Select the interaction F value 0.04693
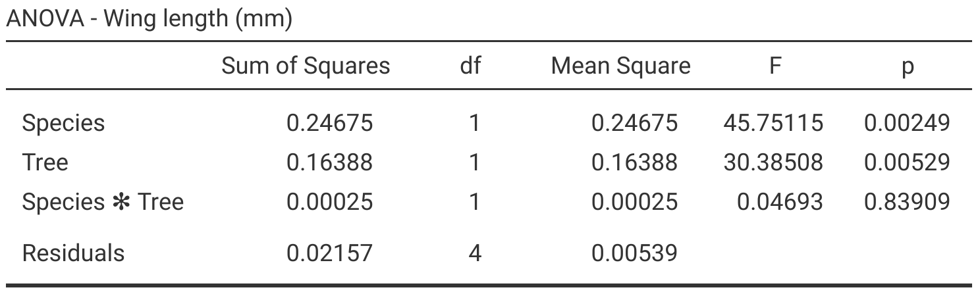Screen dimensions: 980x296 (x=780, y=201)
